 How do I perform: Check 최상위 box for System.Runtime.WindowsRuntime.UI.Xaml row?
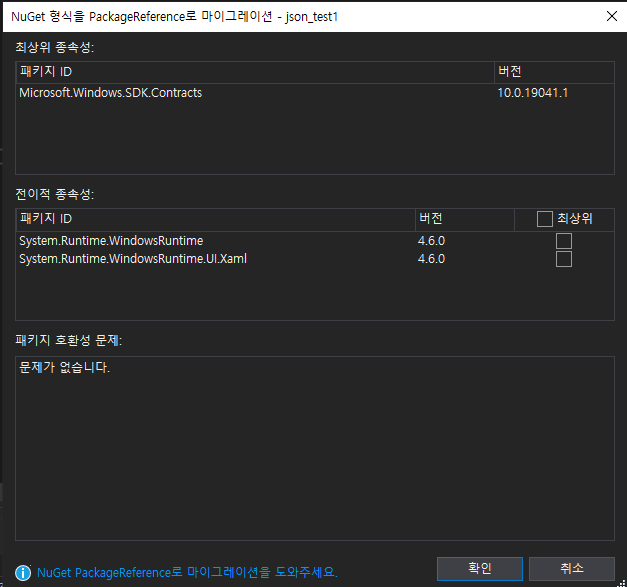point(563,259)
